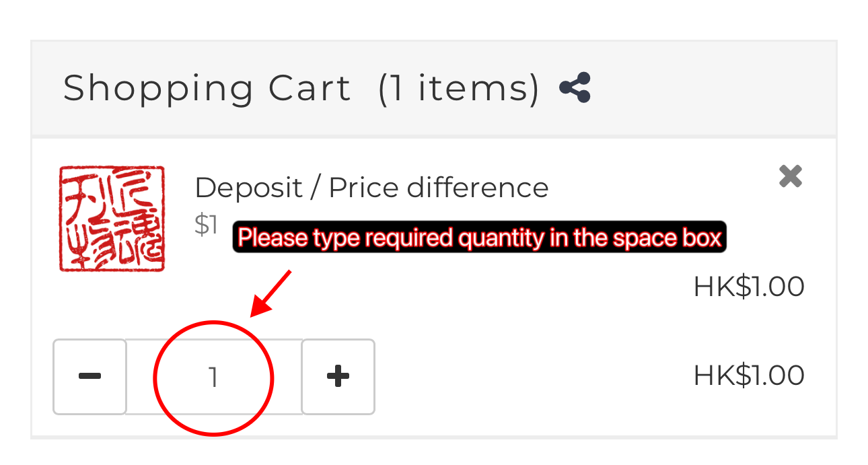Image resolution: width=868 pixels, height=465 pixels.
Task: Click the word Deposit in product name
Action: (x=248, y=188)
